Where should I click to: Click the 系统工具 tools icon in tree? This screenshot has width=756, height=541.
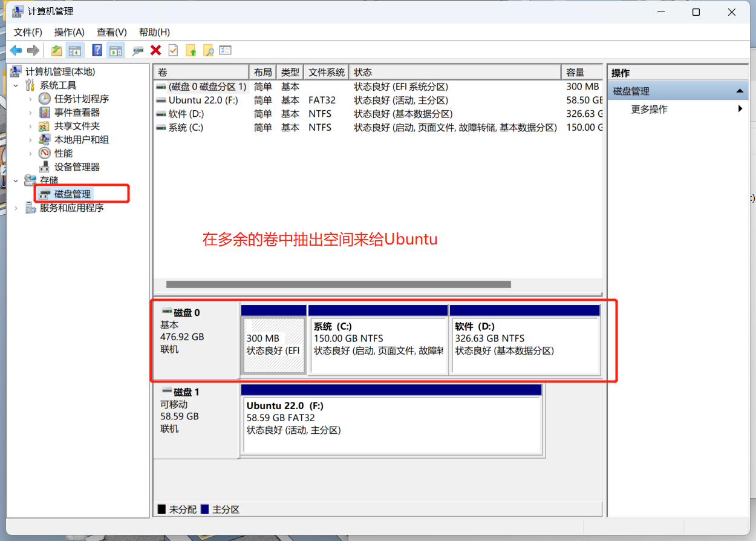tap(30, 85)
